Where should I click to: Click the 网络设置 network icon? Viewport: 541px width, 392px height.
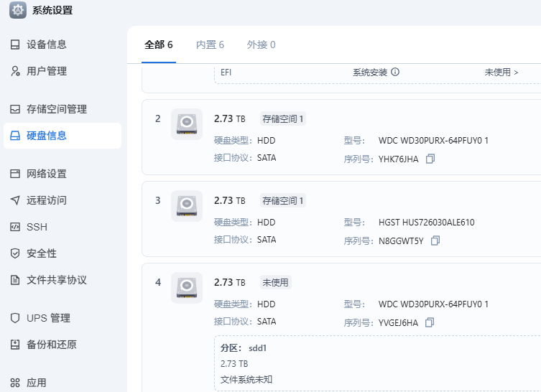(15, 174)
